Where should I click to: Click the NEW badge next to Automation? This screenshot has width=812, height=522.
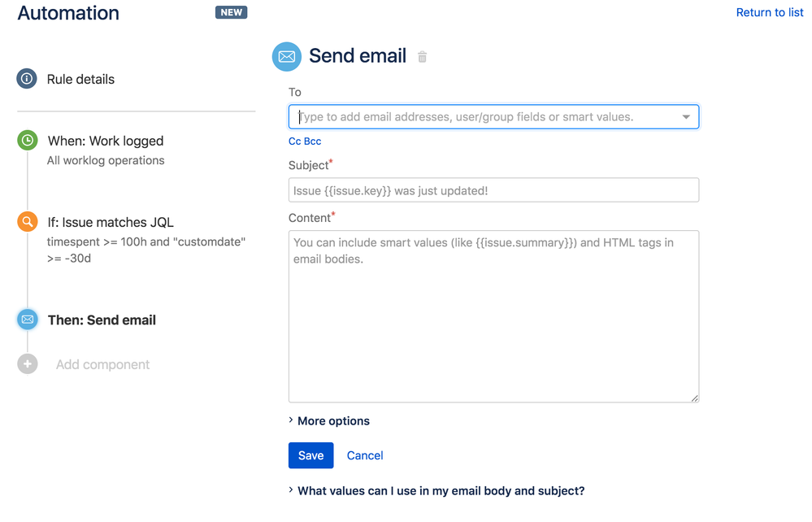click(231, 12)
